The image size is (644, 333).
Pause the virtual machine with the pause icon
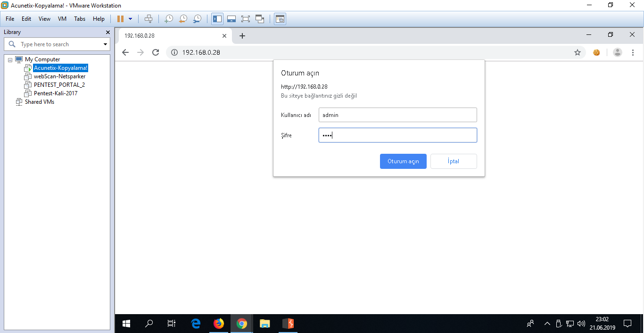coord(120,19)
